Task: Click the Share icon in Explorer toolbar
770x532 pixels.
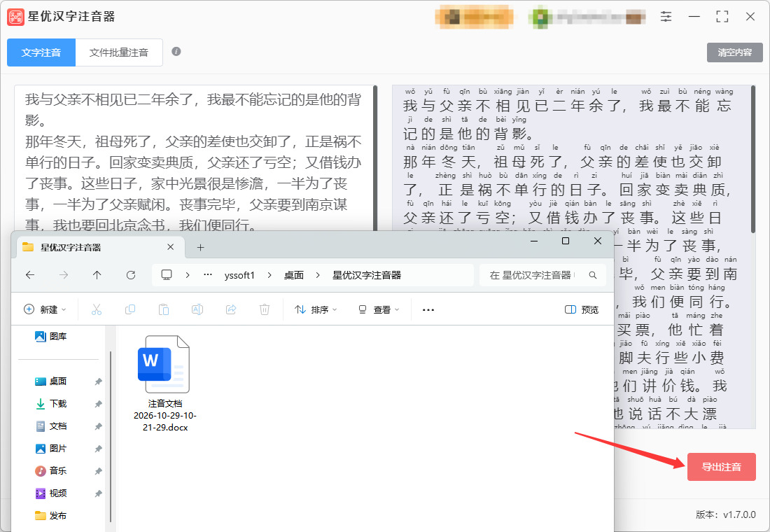Action: pos(231,309)
